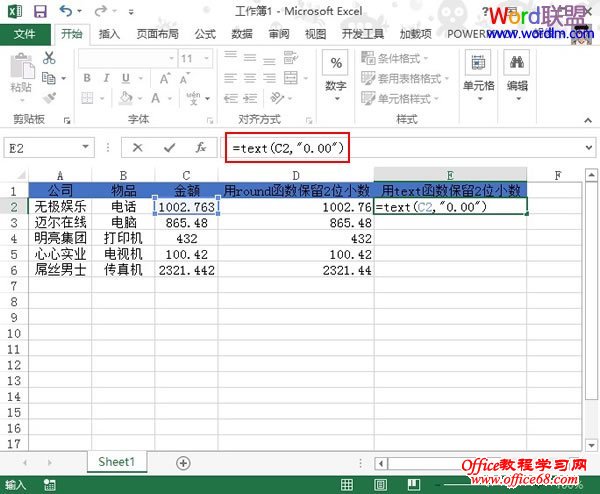
Task: Click the Fill Color paint bucket
Action: point(126,98)
